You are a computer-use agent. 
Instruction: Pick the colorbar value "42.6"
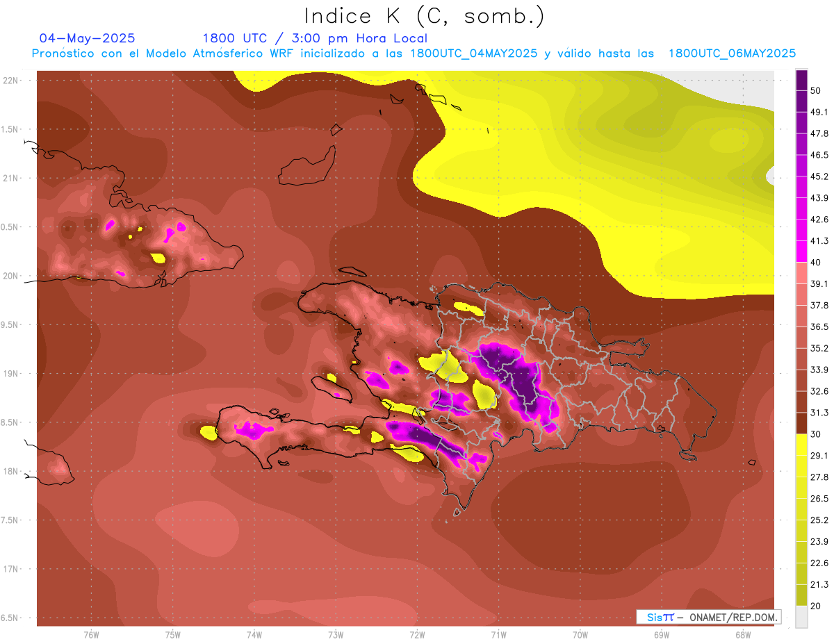819,220
